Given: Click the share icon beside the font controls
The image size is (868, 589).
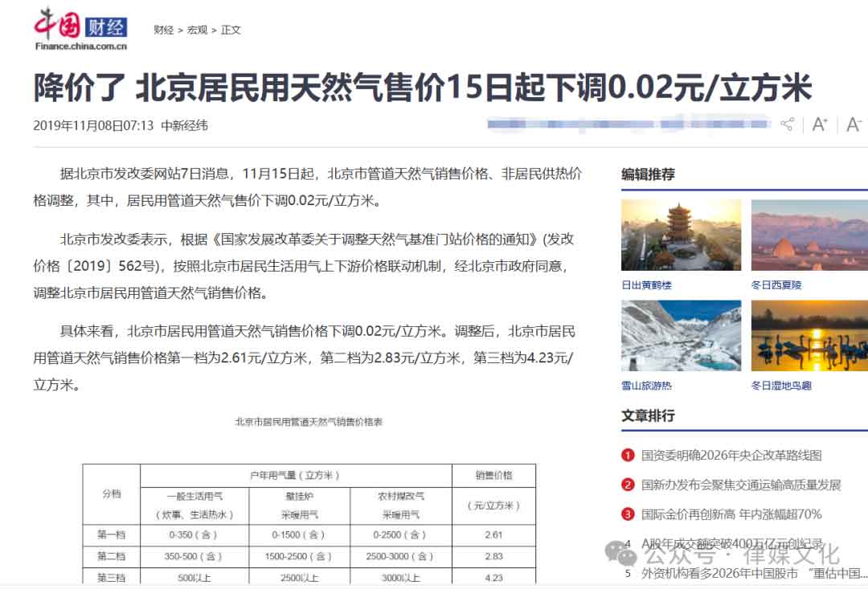Looking at the screenshot, I should tap(787, 125).
